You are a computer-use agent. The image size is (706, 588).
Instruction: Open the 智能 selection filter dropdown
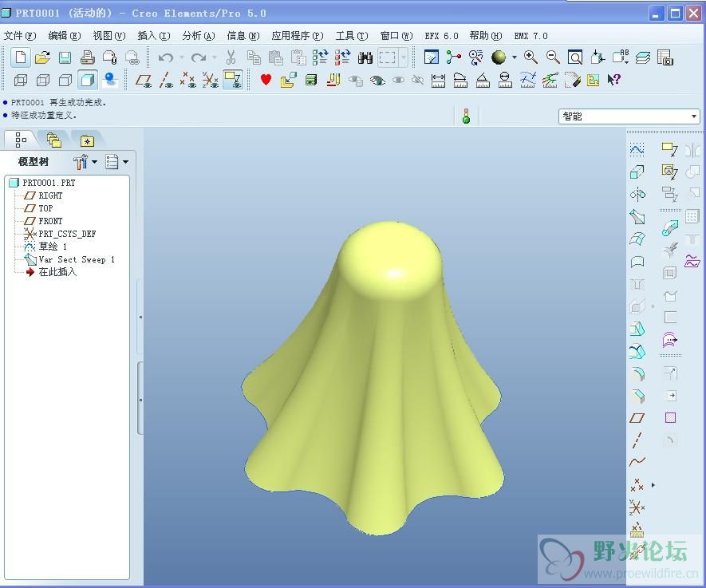point(629,116)
